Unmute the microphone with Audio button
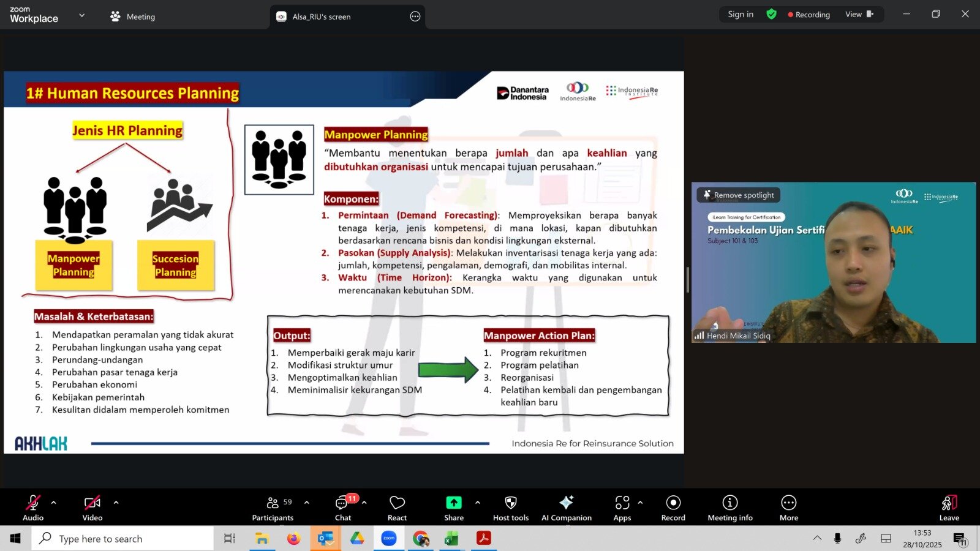The height and width of the screenshot is (551, 980). (x=33, y=508)
